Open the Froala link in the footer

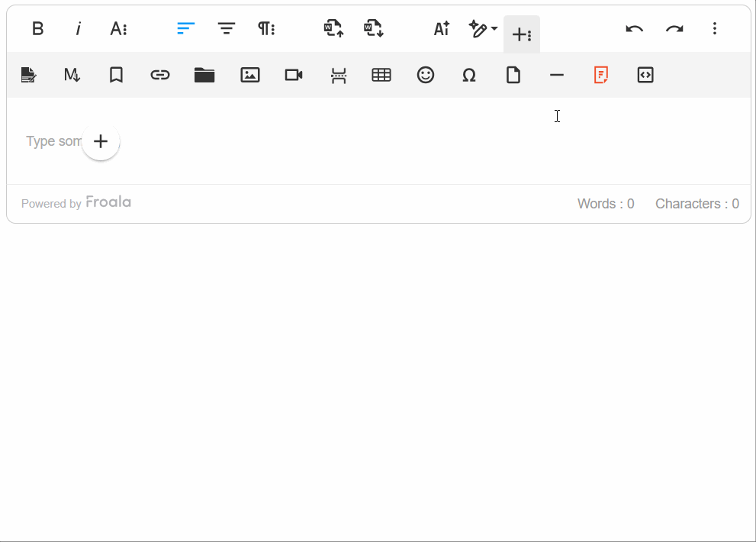click(108, 202)
